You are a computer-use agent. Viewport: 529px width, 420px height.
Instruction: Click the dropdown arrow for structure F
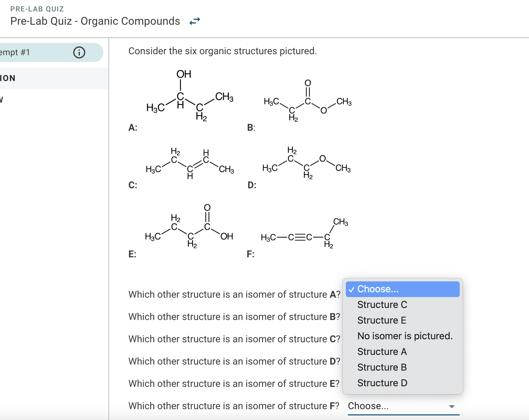[x=452, y=406]
